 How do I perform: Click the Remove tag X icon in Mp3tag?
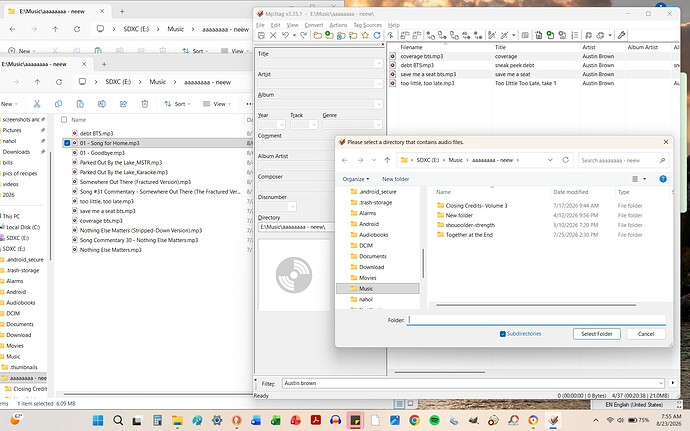273,35
